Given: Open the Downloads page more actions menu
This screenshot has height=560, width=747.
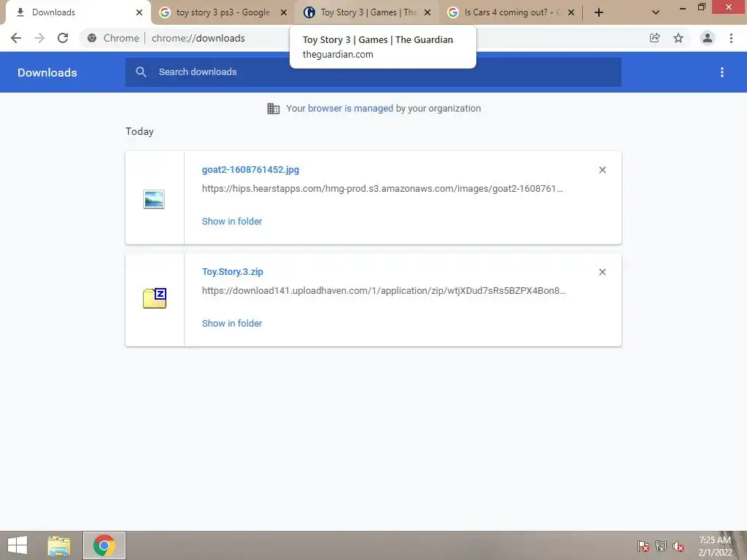Looking at the screenshot, I should pyautogui.click(x=722, y=72).
